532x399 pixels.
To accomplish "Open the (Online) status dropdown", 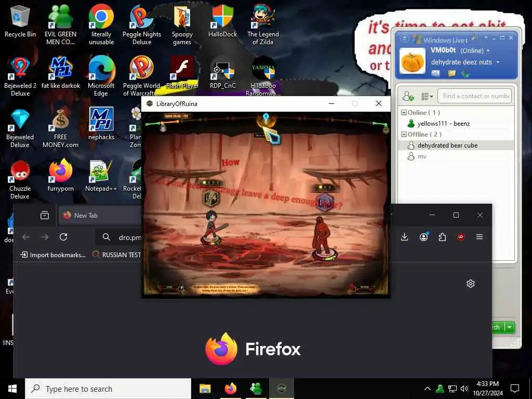I will point(475,50).
